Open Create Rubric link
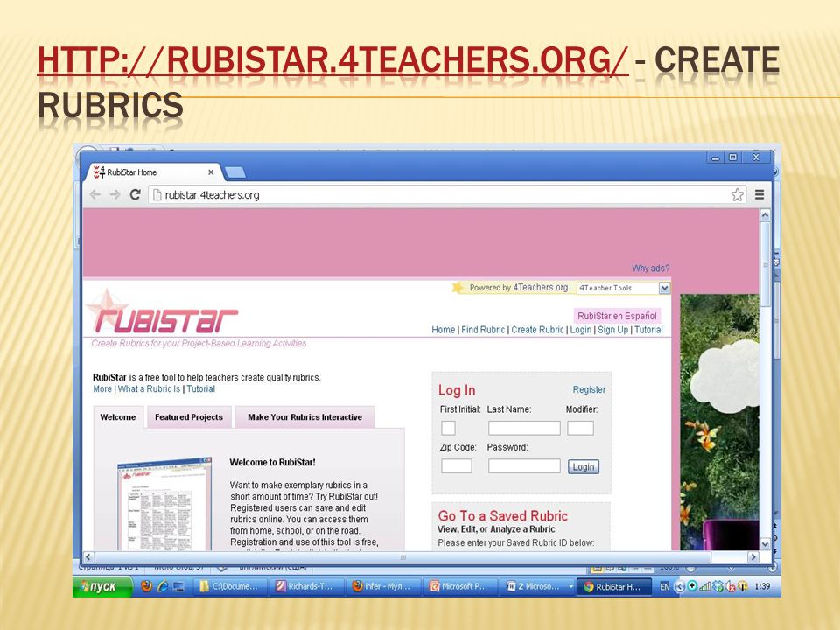 (537, 330)
